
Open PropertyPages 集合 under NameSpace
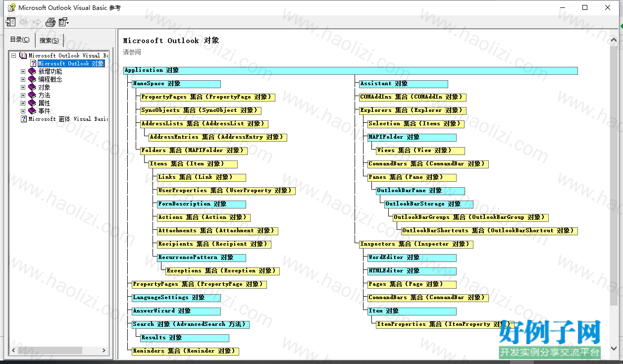coord(207,97)
